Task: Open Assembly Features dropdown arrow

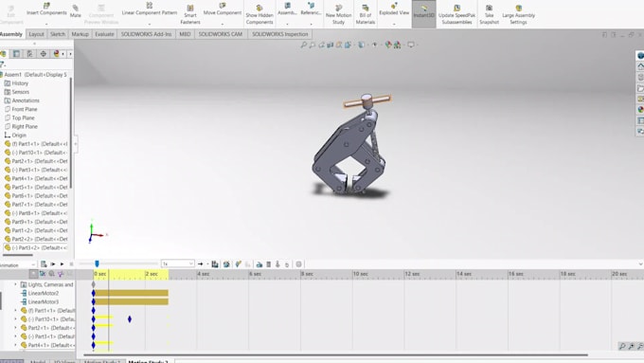Action: pos(287,24)
